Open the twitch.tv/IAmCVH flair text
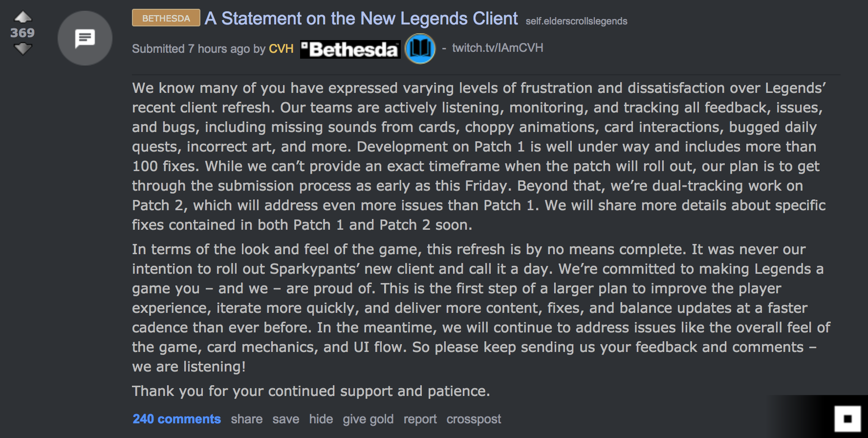 click(498, 48)
